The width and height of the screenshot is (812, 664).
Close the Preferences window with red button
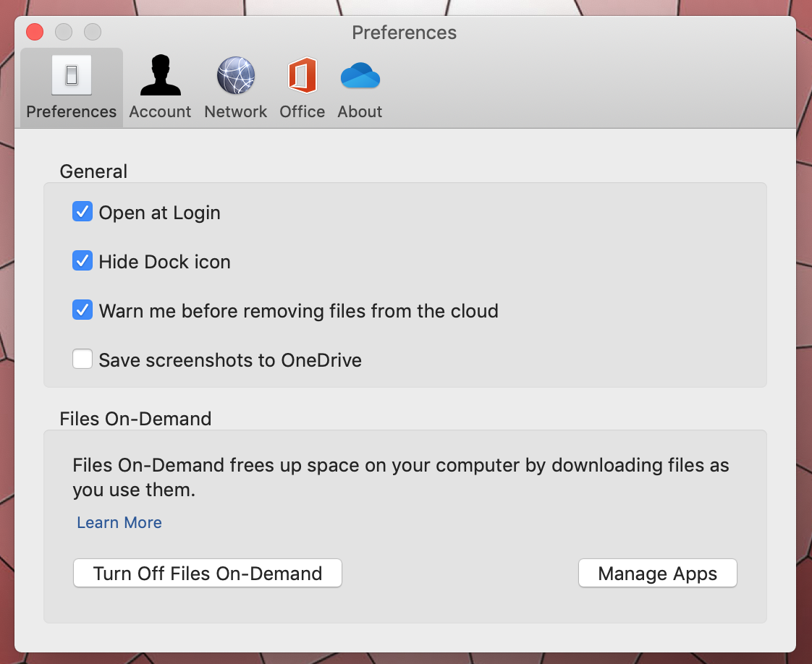(35, 33)
